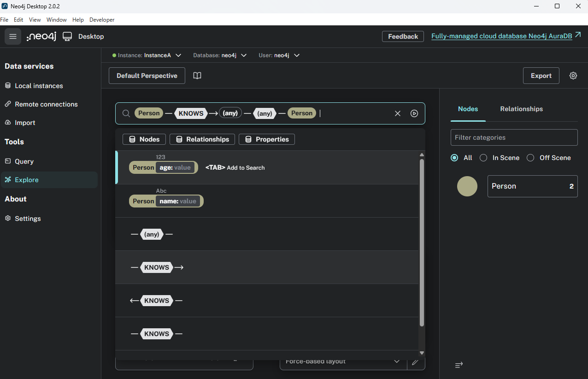Image resolution: width=588 pixels, height=379 pixels.
Task: Choose the Off Scene radio option
Action: tap(530, 158)
